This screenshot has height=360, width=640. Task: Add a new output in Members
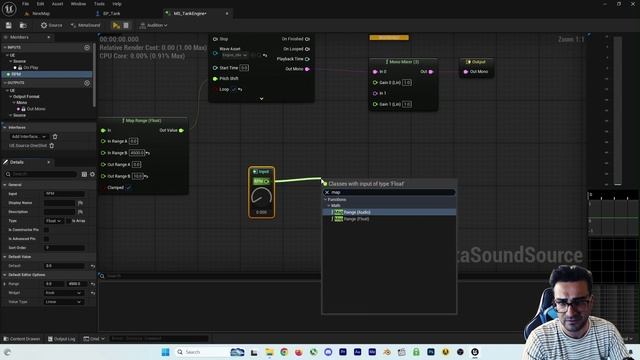(x=87, y=83)
